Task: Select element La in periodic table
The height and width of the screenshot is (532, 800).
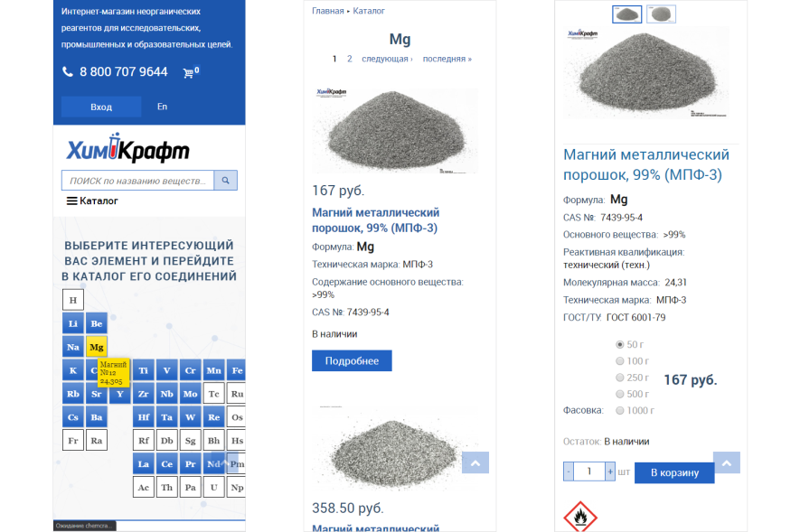Action: tap(144, 464)
